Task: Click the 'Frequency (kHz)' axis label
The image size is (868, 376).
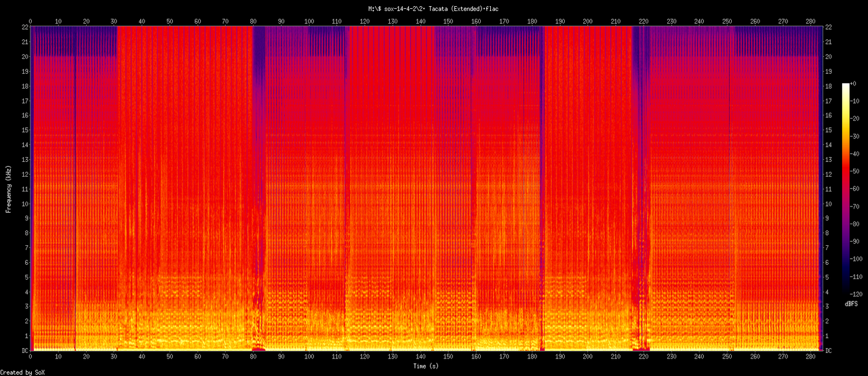Action: tap(8, 188)
